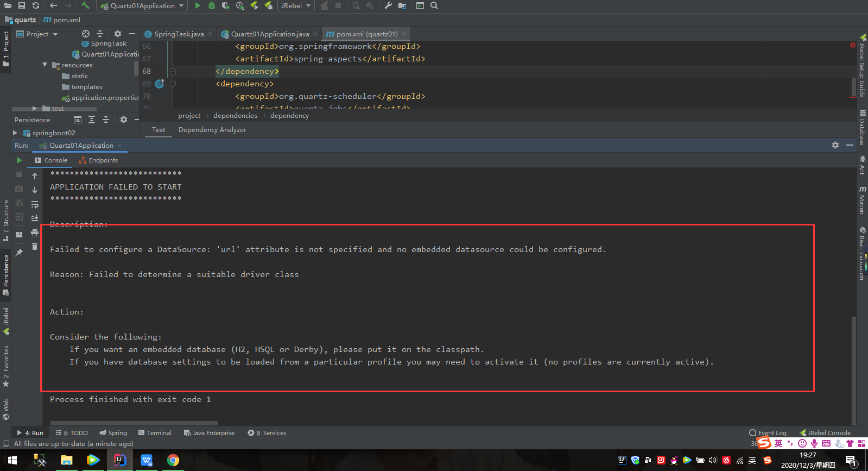The width and height of the screenshot is (868, 471).
Task: Open the Project view selector dropdown
Action: click(x=37, y=34)
